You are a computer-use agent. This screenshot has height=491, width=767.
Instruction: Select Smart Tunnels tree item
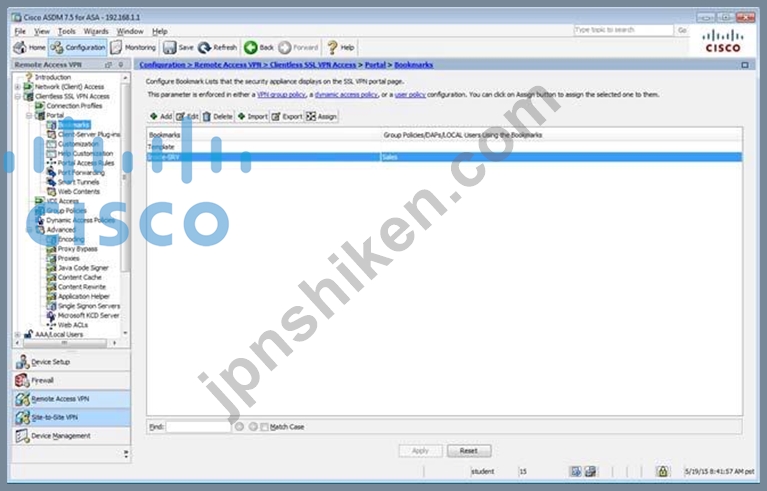click(x=78, y=182)
